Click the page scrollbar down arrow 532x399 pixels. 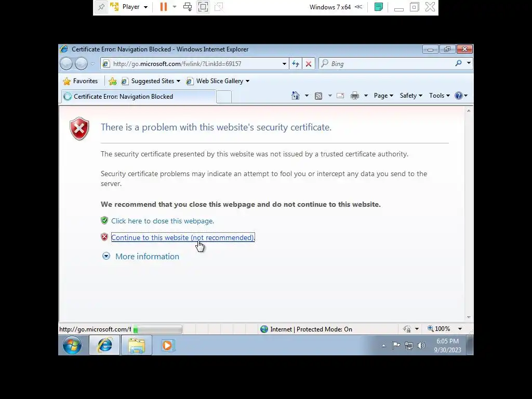469,317
